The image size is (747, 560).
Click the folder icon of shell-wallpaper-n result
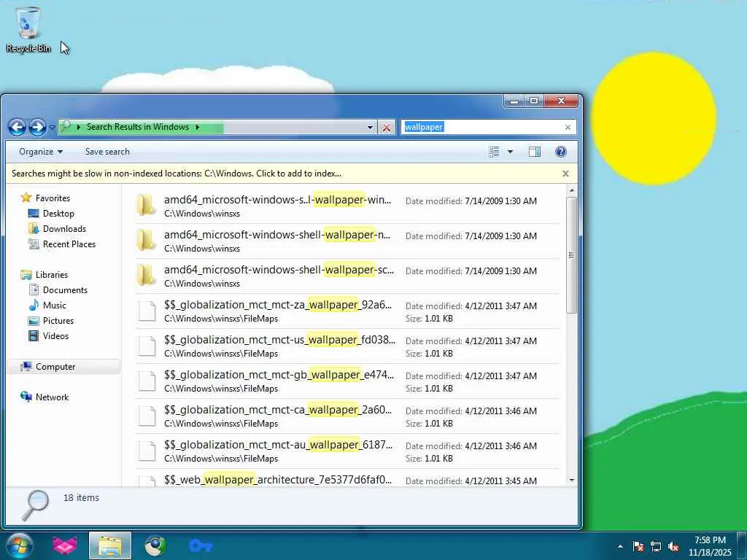click(x=146, y=240)
